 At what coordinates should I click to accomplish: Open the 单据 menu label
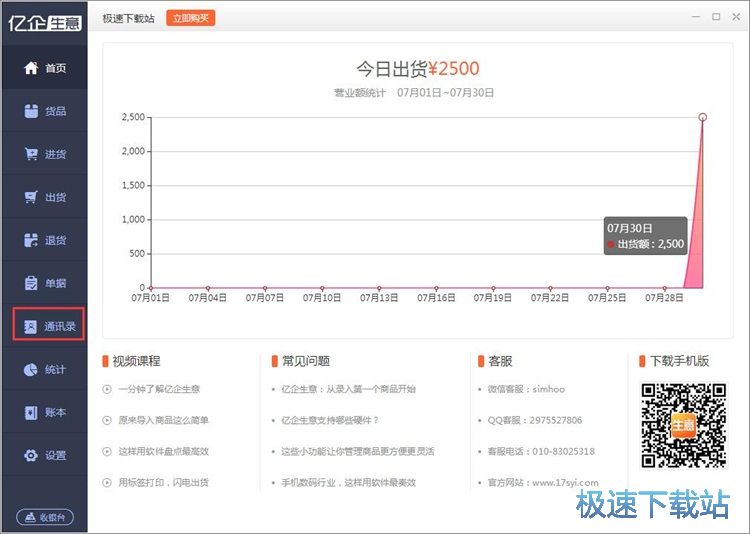[x=55, y=284]
